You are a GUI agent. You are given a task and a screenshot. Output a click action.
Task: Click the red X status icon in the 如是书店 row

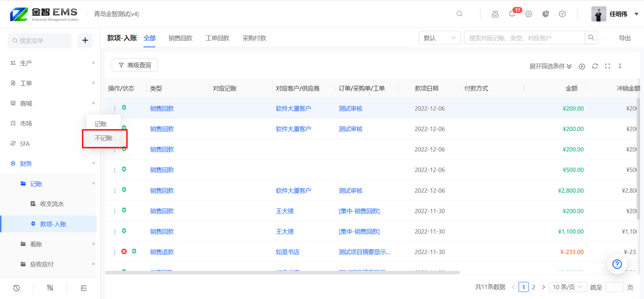(x=124, y=252)
